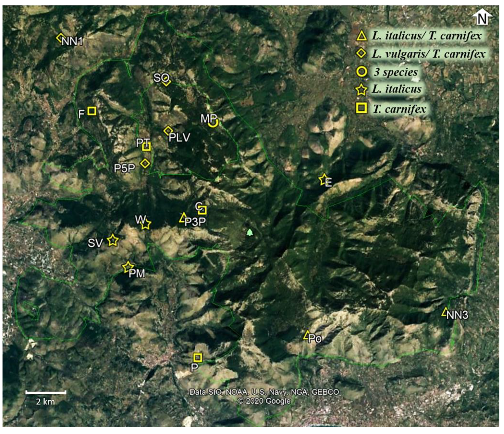Select the square marker at PT
The image size is (504, 434).
pyautogui.click(x=146, y=147)
